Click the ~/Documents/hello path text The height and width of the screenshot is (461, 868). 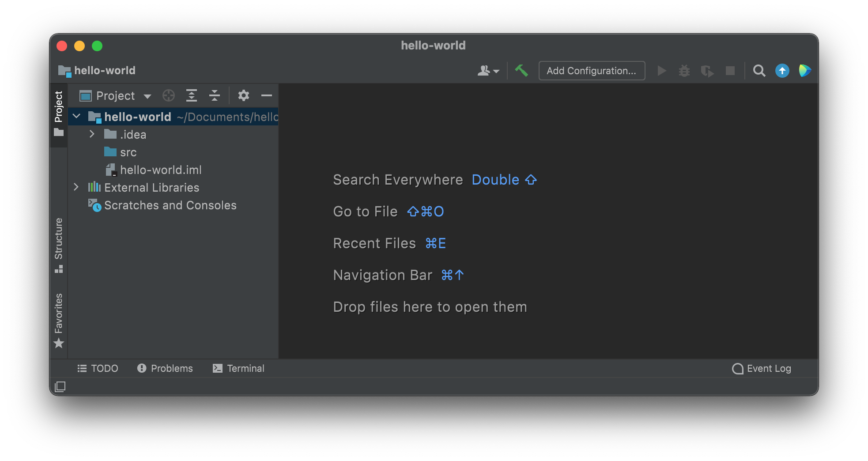(227, 117)
